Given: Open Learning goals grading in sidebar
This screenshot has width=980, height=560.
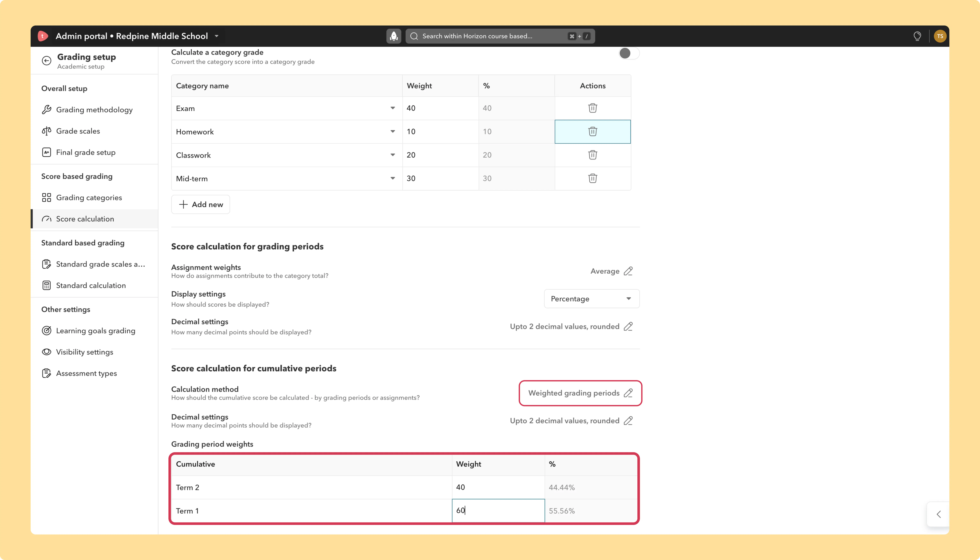Looking at the screenshot, I should 94,331.
